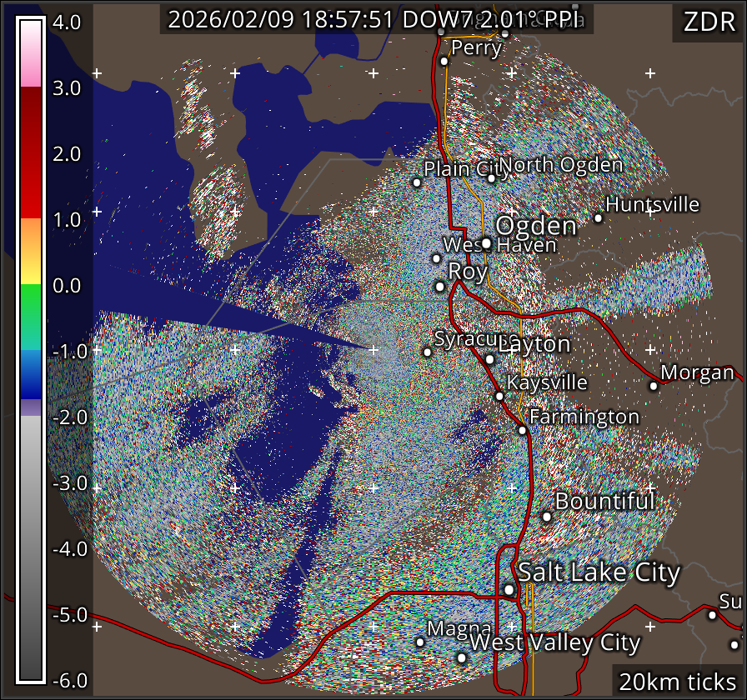This screenshot has height=700, width=747.
Task: Click the Ogden city marker dot
Action: (486, 243)
